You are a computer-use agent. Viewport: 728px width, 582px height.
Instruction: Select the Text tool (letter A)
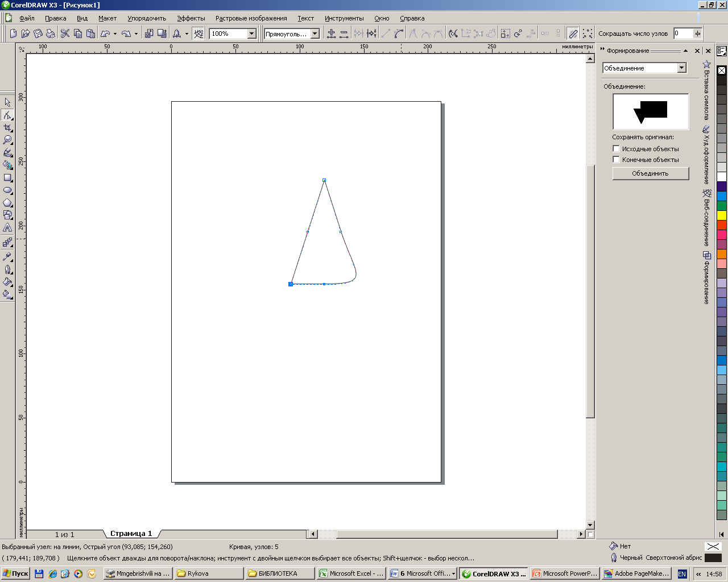(7, 227)
